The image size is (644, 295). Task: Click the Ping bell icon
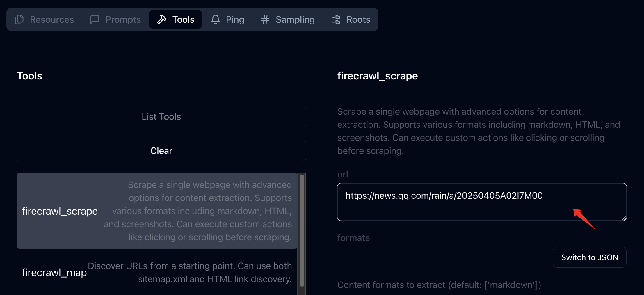coord(215,19)
